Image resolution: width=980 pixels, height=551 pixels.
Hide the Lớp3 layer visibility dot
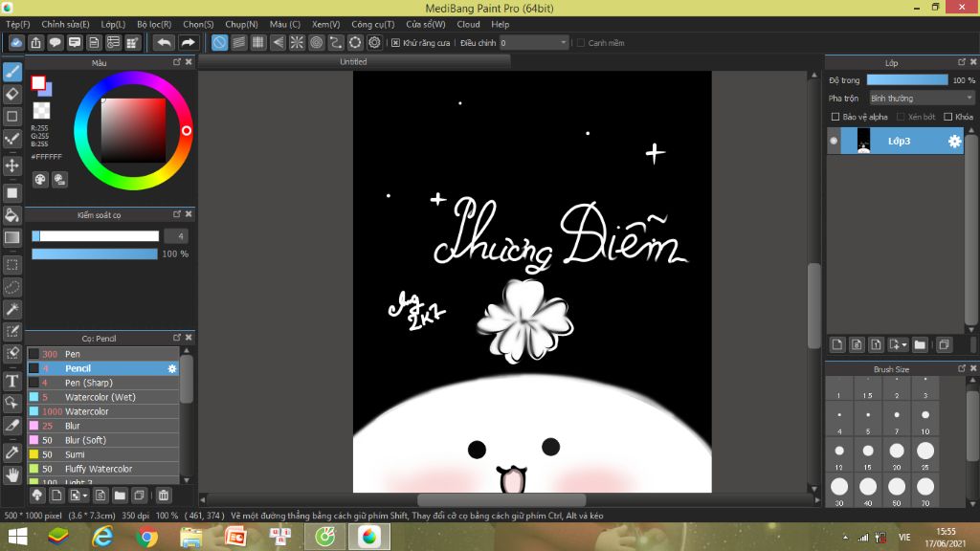[x=834, y=142]
